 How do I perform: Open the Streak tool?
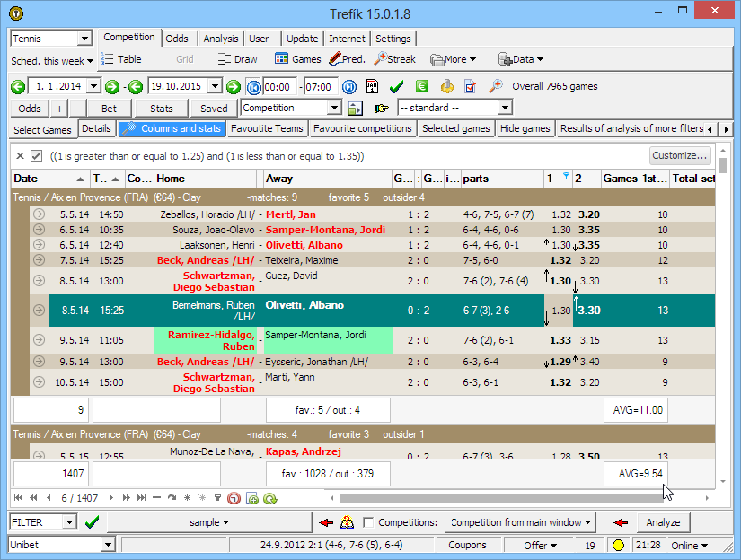[x=394, y=59]
